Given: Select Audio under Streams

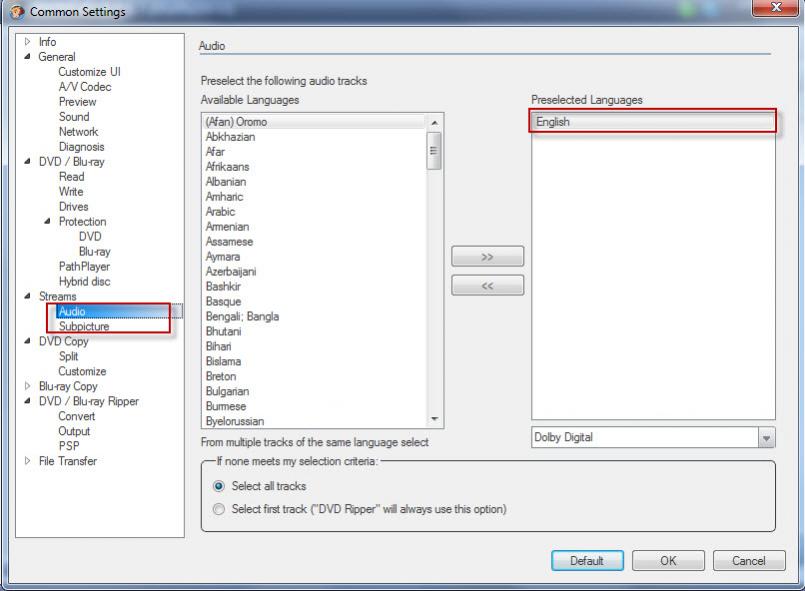Looking at the screenshot, I should [x=72, y=311].
